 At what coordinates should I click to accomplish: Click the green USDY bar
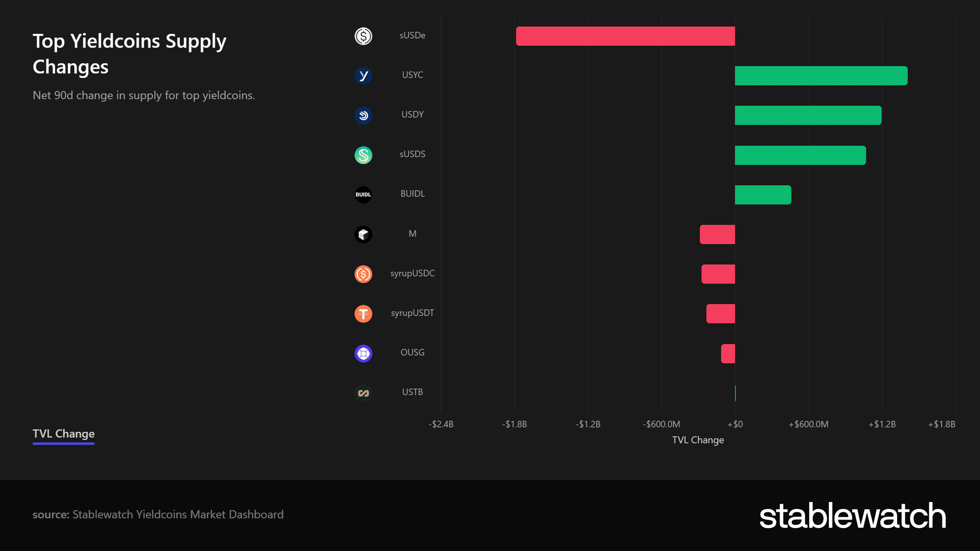[808, 115]
